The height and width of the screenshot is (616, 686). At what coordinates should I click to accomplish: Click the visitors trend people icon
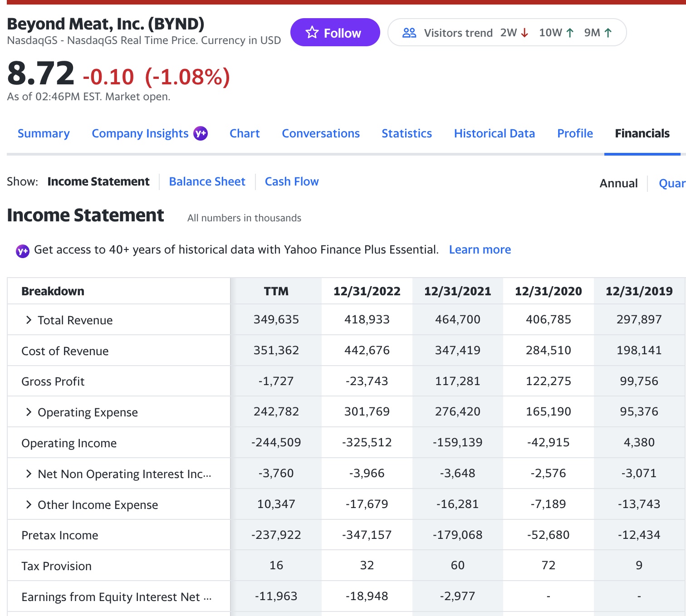tap(409, 33)
